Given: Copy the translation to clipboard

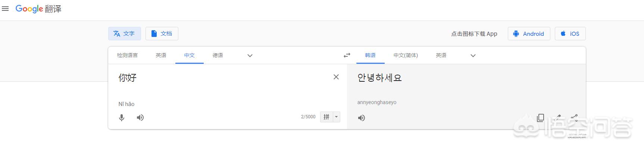Looking at the screenshot, I should (x=540, y=118).
